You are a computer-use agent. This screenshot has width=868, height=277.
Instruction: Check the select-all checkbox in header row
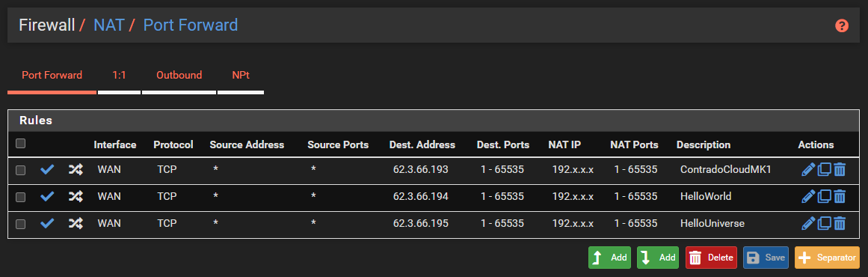(20, 144)
